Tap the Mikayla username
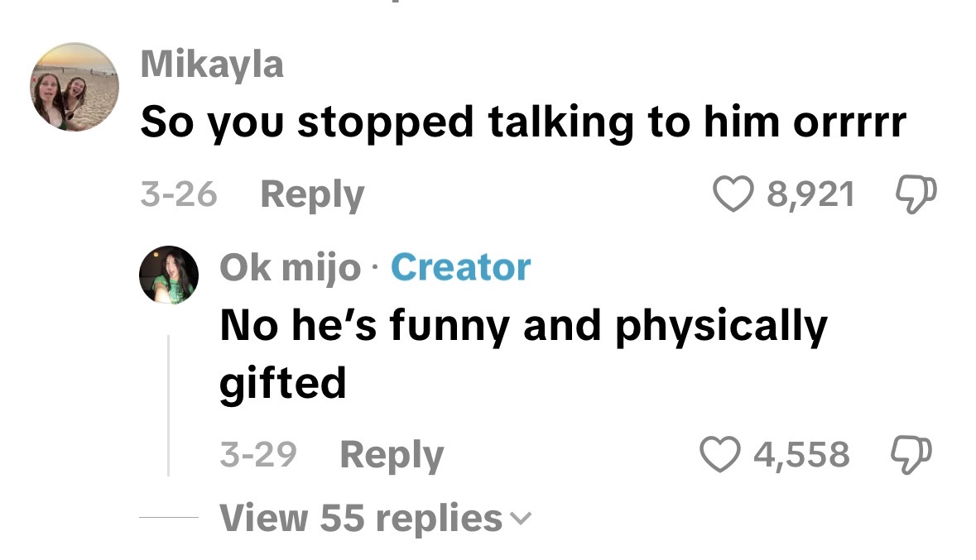This screenshot has height=560, width=976. coord(212,64)
